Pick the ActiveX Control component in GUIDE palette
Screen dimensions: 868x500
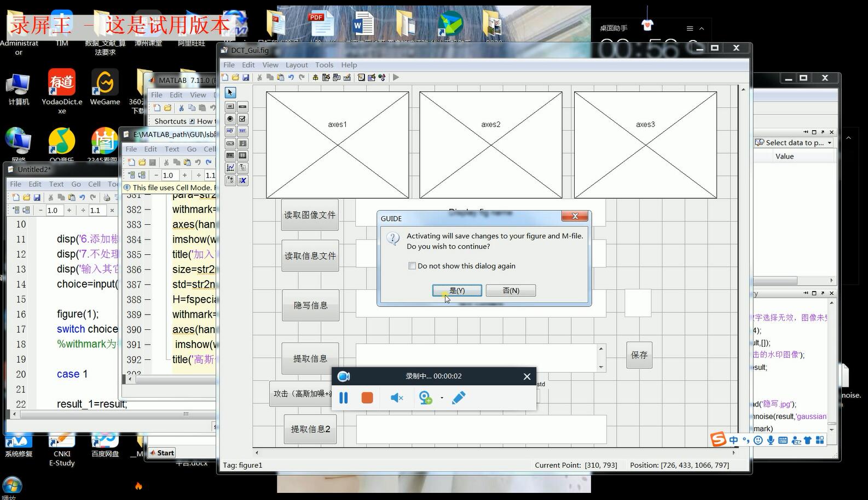point(242,180)
